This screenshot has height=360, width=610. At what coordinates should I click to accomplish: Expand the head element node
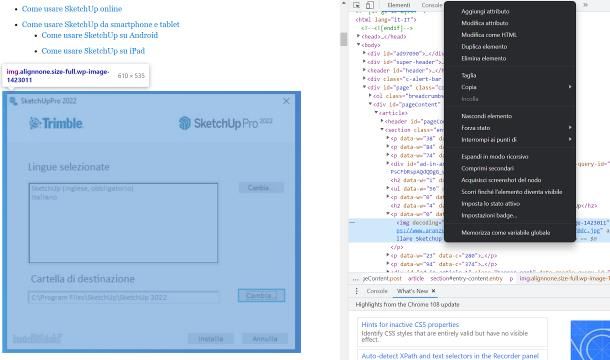pos(358,36)
